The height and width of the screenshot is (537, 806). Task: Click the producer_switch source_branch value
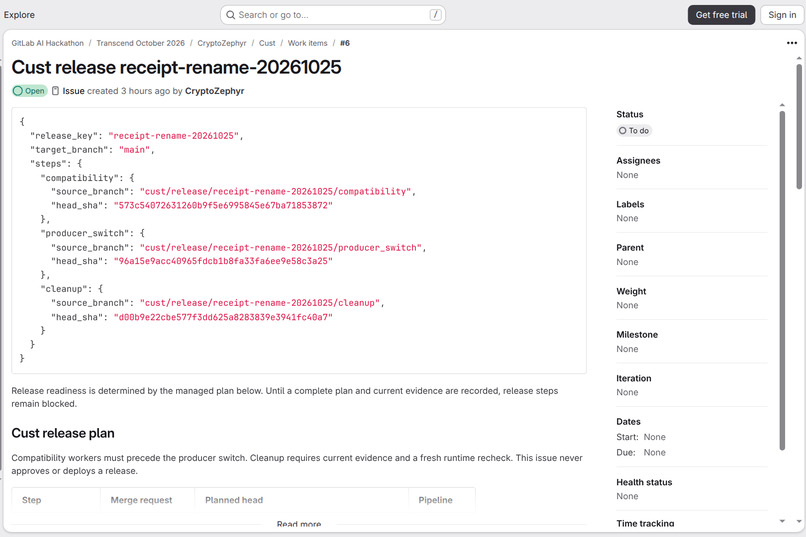pos(281,248)
